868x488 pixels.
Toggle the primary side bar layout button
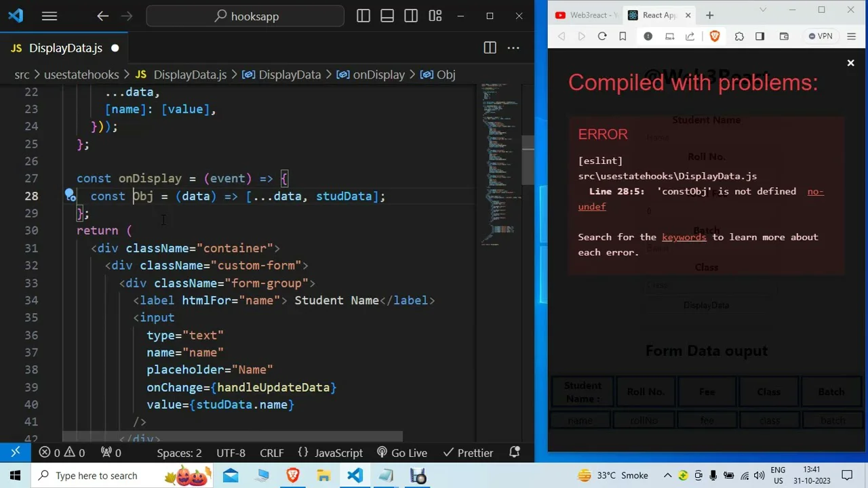(363, 16)
